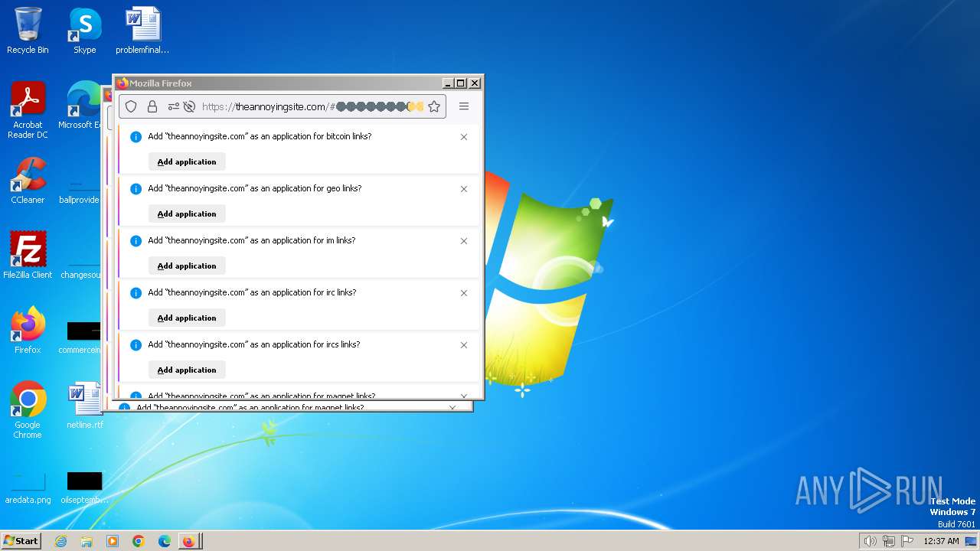Open the Windows Start menu
This screenshot has width=980, height=551.
21,541
